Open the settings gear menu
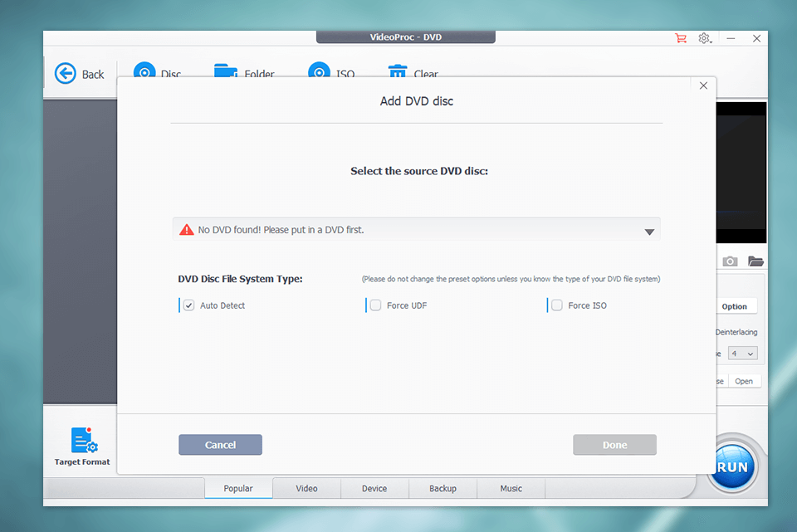This screenshot has height=532, width=797. click(704, 38)
